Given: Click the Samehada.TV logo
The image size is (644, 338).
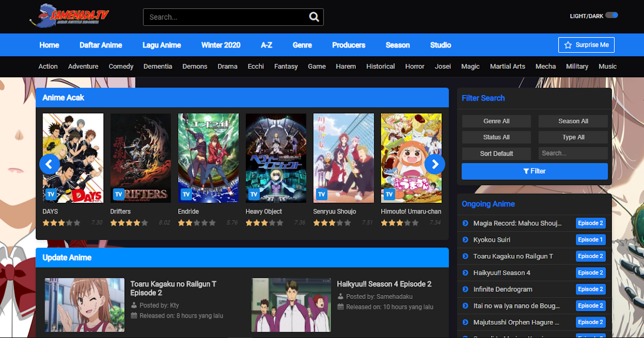Looking at the screenshot, I should point(69,15).
